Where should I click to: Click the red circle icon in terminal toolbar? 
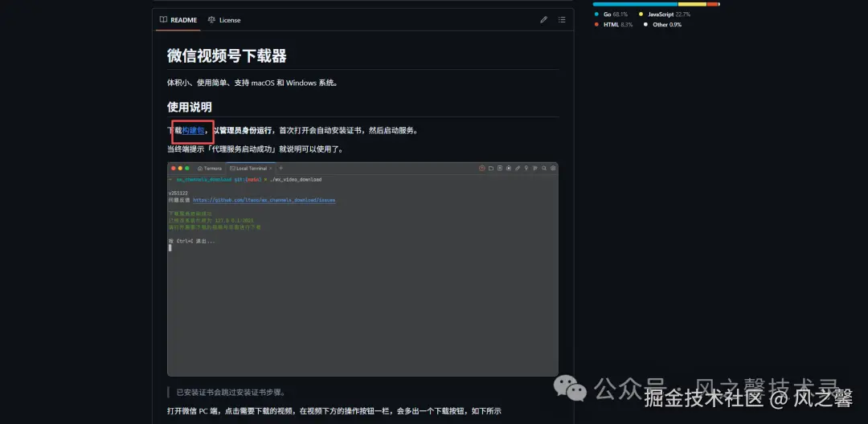tap(482, 168)
